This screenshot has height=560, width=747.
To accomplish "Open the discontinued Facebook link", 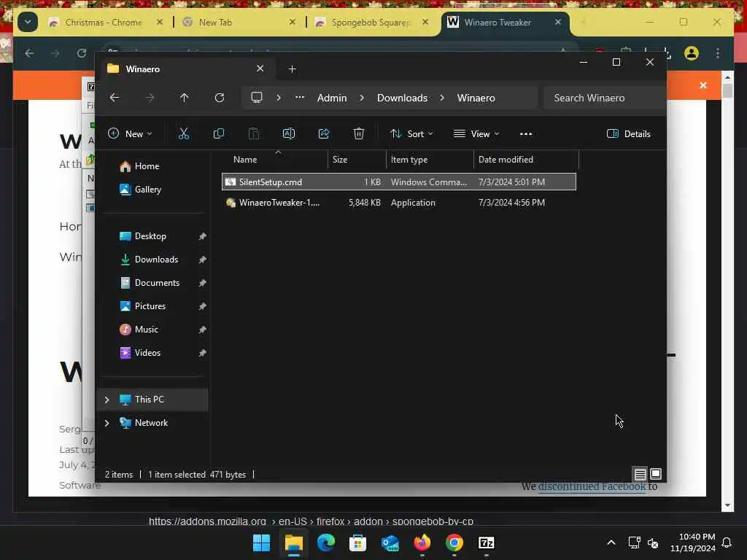I will point(592,486).
